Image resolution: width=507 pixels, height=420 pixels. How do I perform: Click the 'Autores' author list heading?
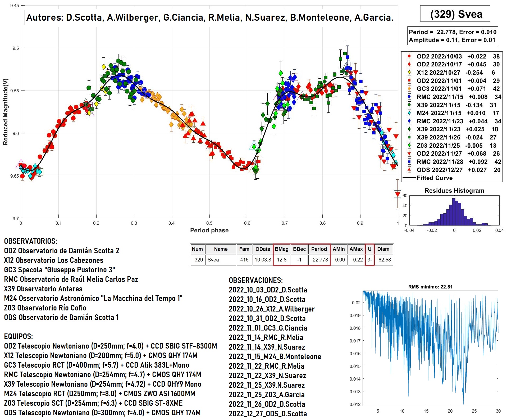click(209, 17)
